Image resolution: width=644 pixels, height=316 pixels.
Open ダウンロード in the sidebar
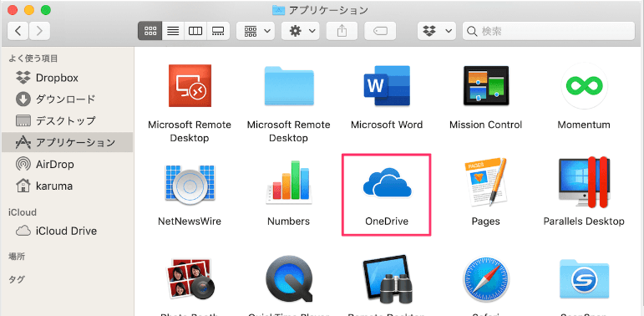pos(67,99)
